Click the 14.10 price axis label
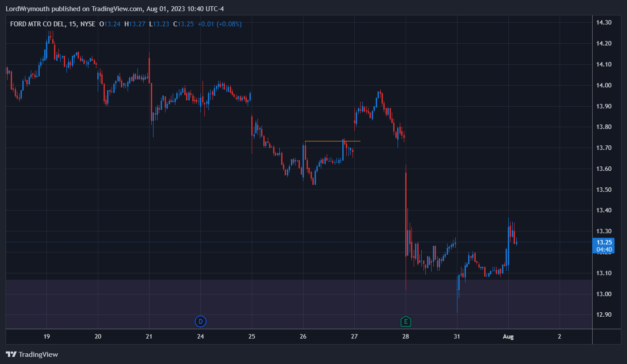 click(x=604, y=64)
